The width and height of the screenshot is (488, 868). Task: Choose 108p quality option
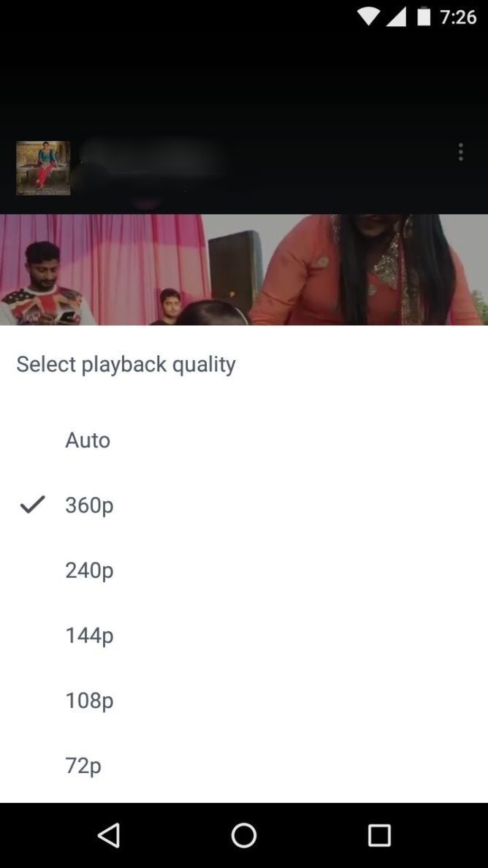pos(244,701)
